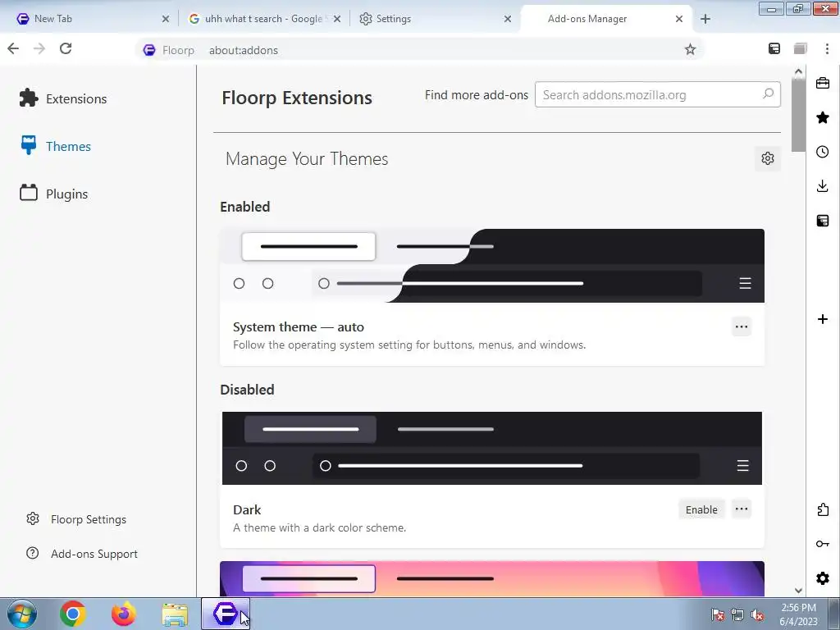Open Floorp Settings link
Image resolution: width=840 pixels, height=630 pixels.
[x=76, y=519]
